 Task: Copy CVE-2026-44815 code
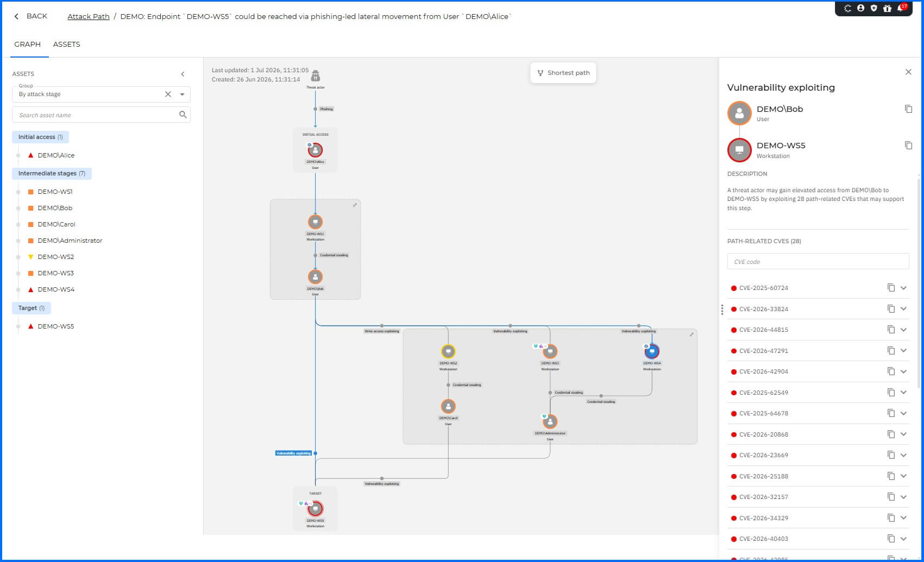click(891, 330)
